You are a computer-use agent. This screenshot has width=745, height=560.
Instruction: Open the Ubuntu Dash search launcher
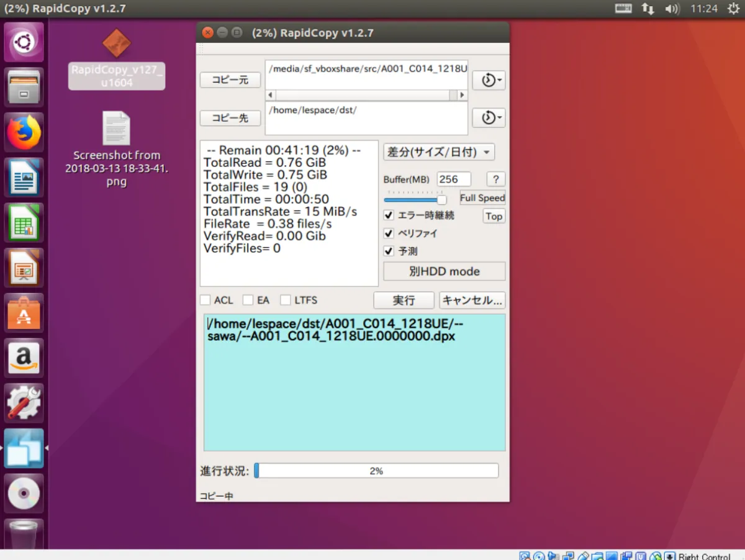coord(24,42)
